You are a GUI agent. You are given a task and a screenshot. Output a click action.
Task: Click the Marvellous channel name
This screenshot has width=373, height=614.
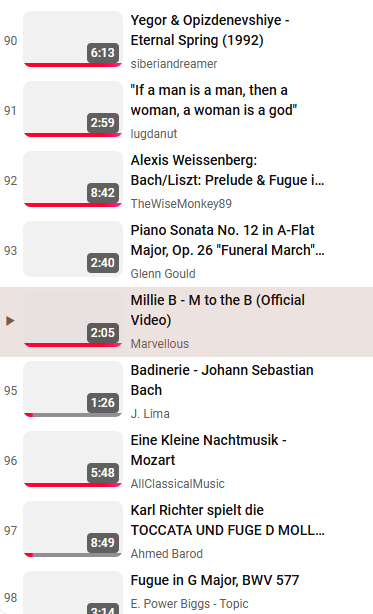pyautogui.click(x=160, y=344)
